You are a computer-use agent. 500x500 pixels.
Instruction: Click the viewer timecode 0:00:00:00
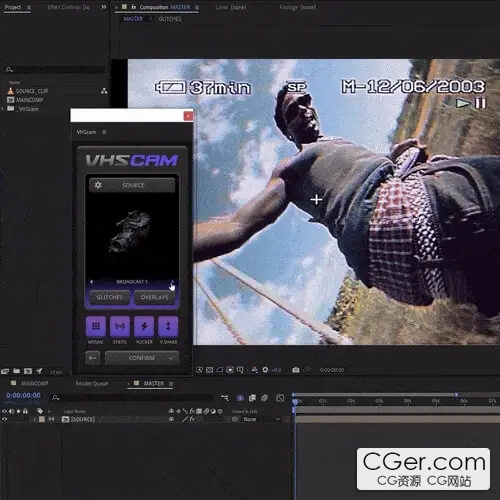click(332, 370)
